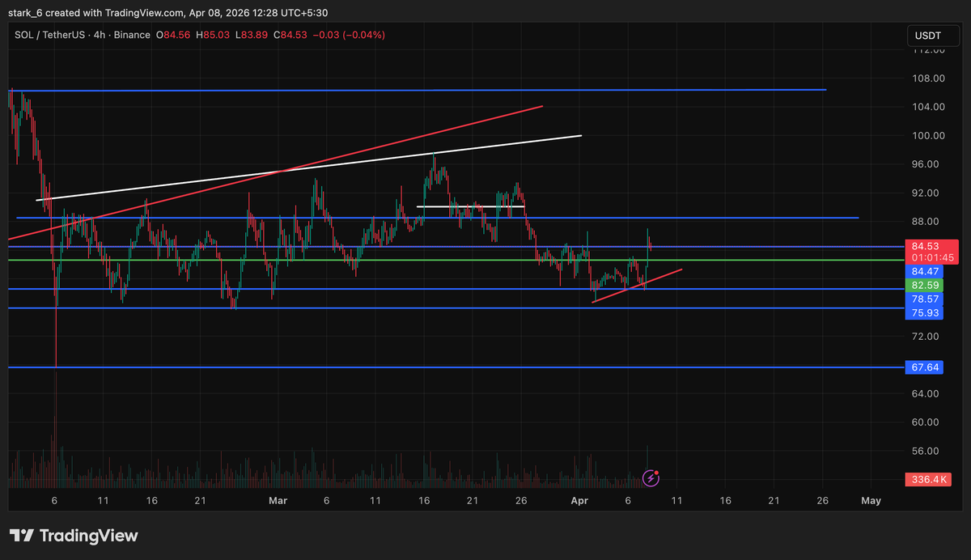Screen dimensions: 971x560
Task: Select the open value O84.56
Action: pyautogui.click(x=173, y=35)
